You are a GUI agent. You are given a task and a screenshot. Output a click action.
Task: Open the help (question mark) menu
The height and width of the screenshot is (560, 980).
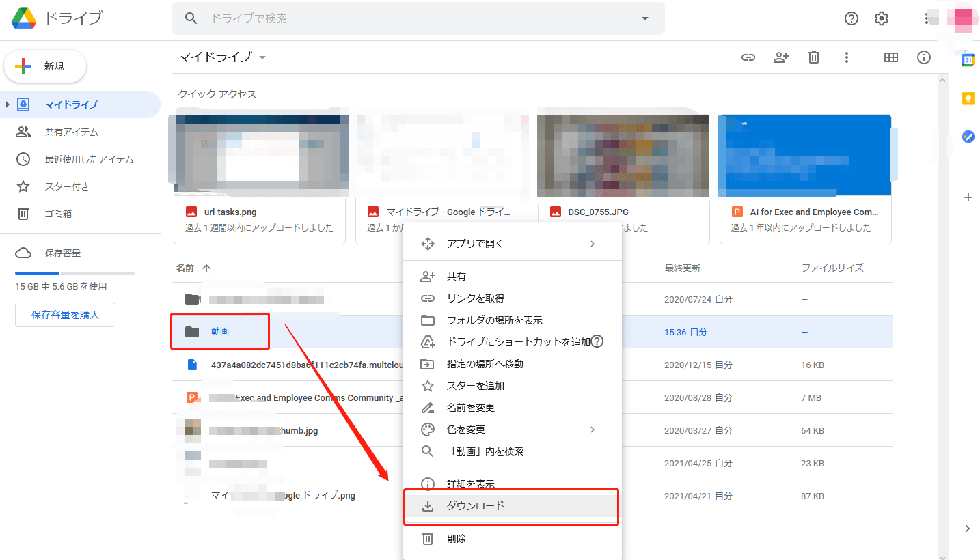(852, 18)
